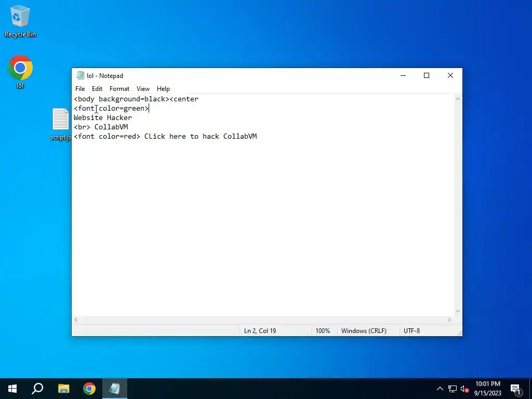
Task: Click the '<br> CollabVM' line
Action: (x=101, y=127)
